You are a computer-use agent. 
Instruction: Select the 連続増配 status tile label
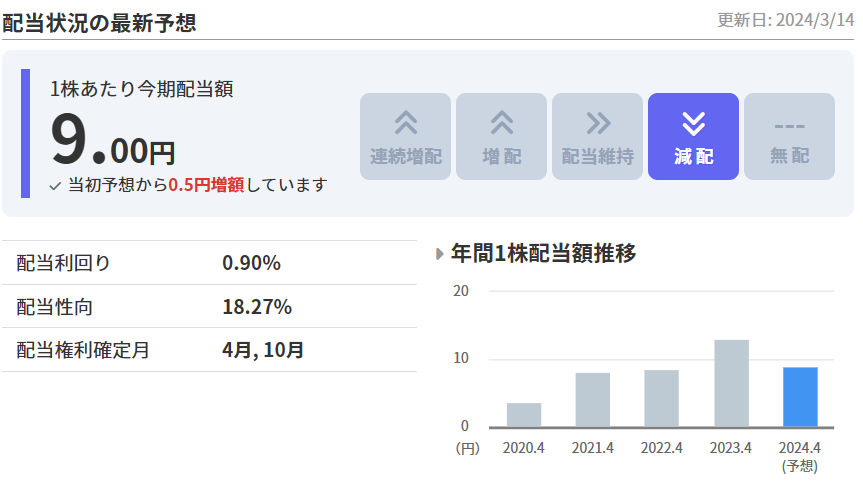[x=405, y=157]
